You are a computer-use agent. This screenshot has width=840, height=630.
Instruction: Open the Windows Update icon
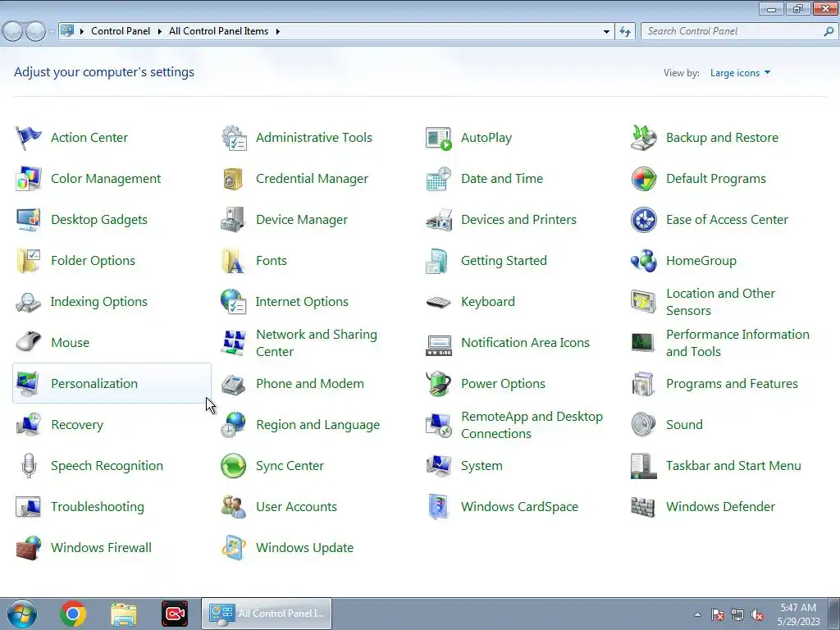coord(234,547)
